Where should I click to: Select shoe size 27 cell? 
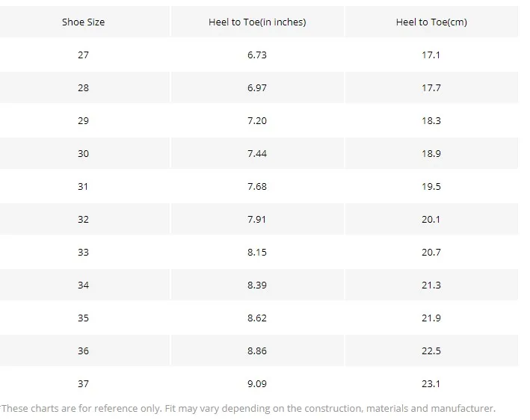tap(83, 55)
